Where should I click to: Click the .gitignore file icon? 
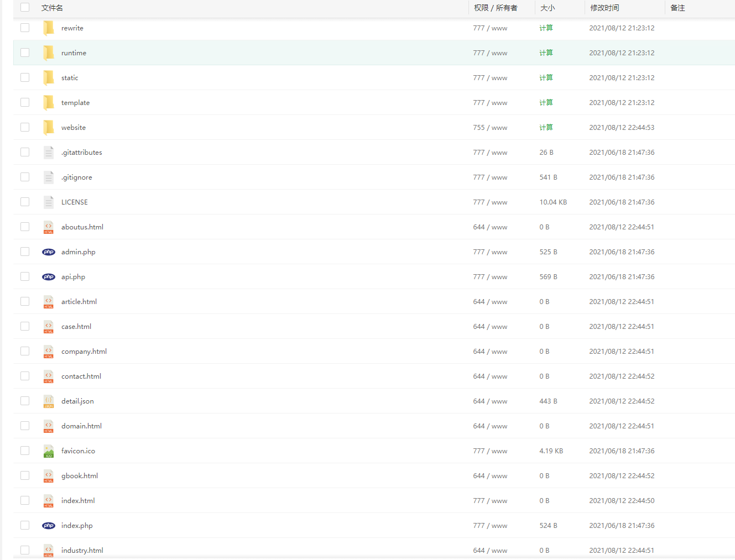click(49, 177)
